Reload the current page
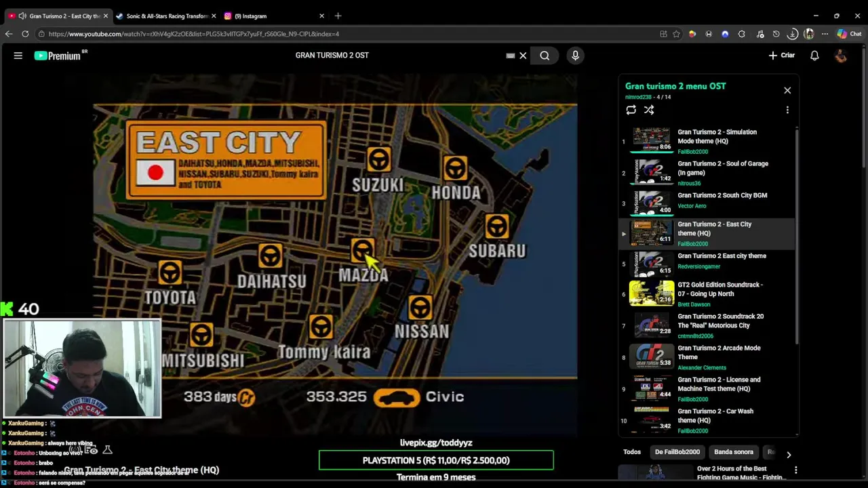 click(25, 34)
